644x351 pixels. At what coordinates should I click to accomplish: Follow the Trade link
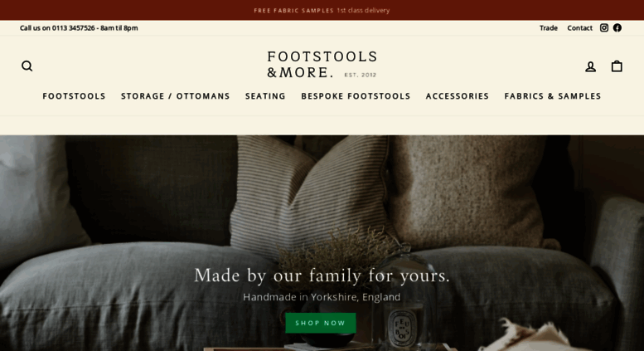(549, 28)
